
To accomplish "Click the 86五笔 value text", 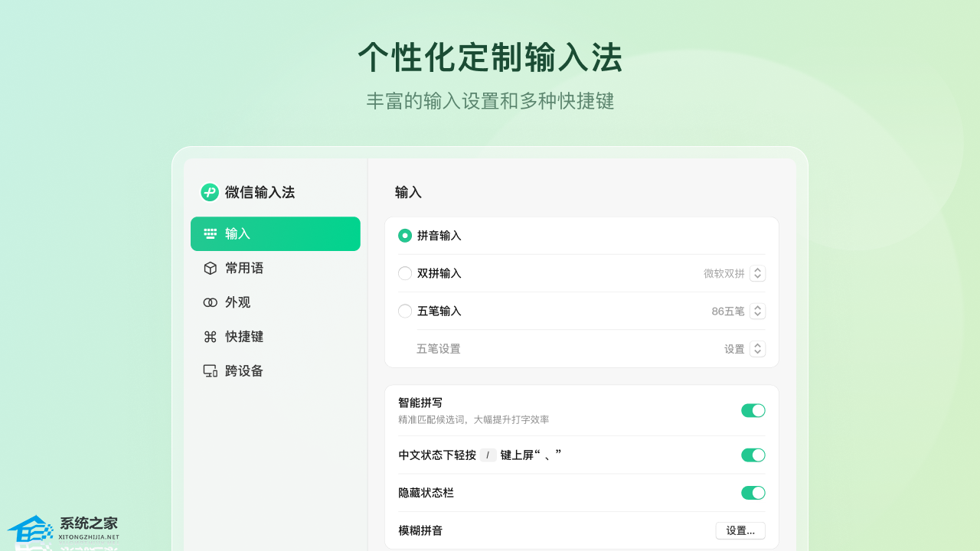I will coord(728,311).
